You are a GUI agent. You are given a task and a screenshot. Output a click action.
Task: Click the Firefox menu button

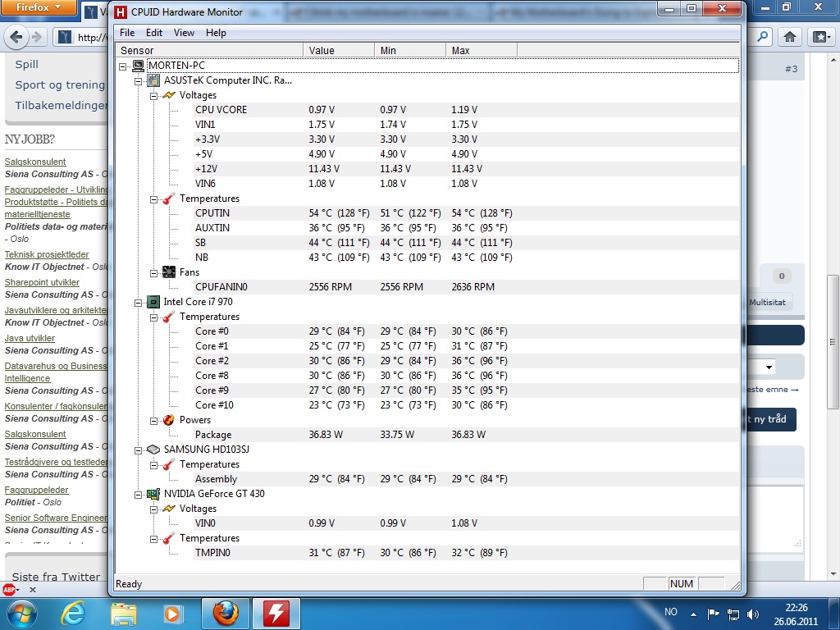point(39,7)
